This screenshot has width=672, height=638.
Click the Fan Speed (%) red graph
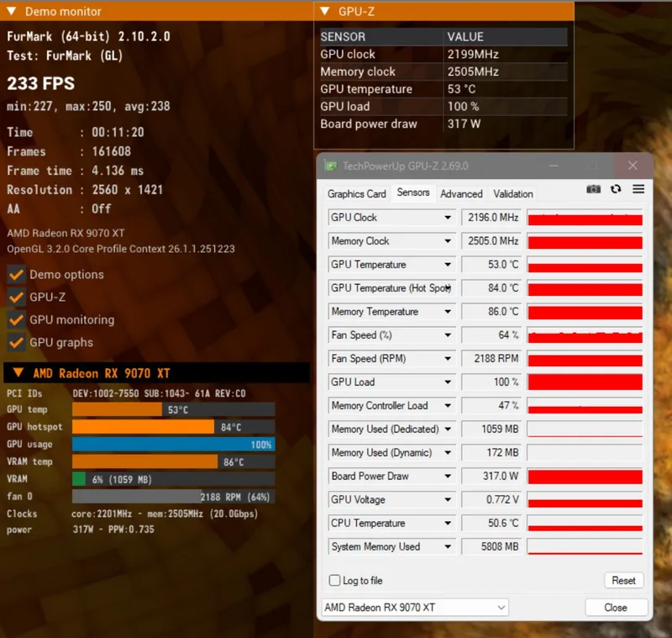pyautogui.click(x=585, y=335)
